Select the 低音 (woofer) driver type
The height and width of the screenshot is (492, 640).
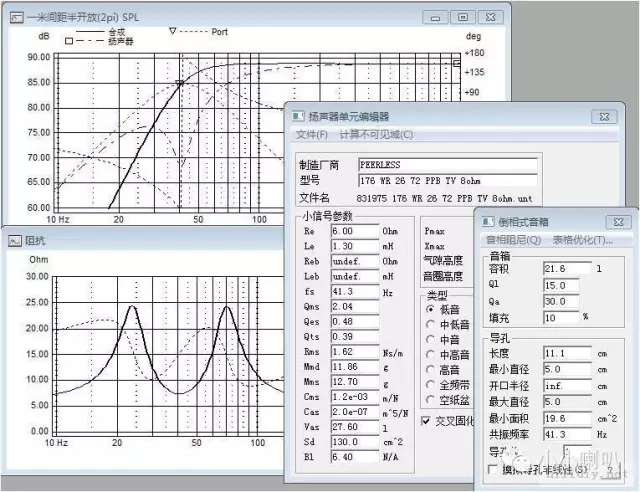point(429,310)
